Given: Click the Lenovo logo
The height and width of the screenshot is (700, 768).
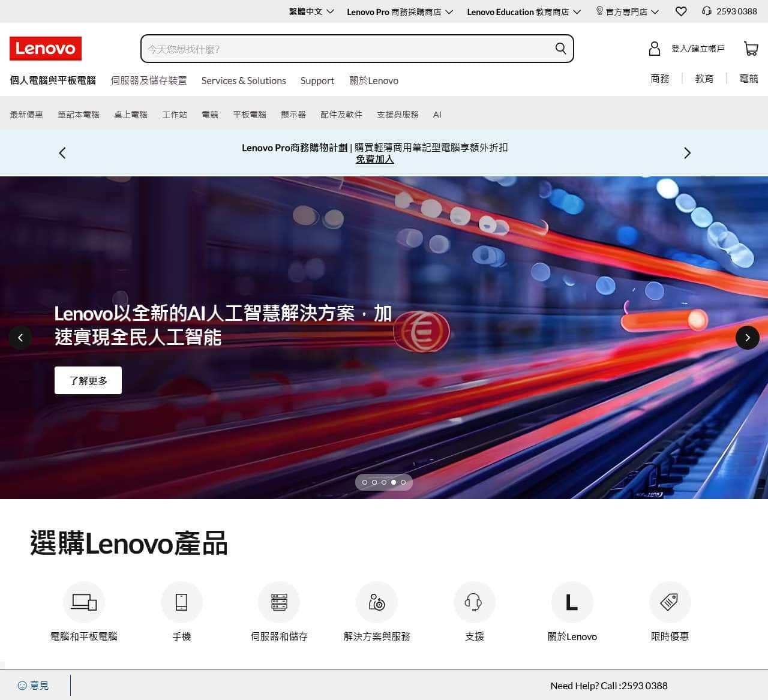Looking at the screenshot, I should point(46,49).
